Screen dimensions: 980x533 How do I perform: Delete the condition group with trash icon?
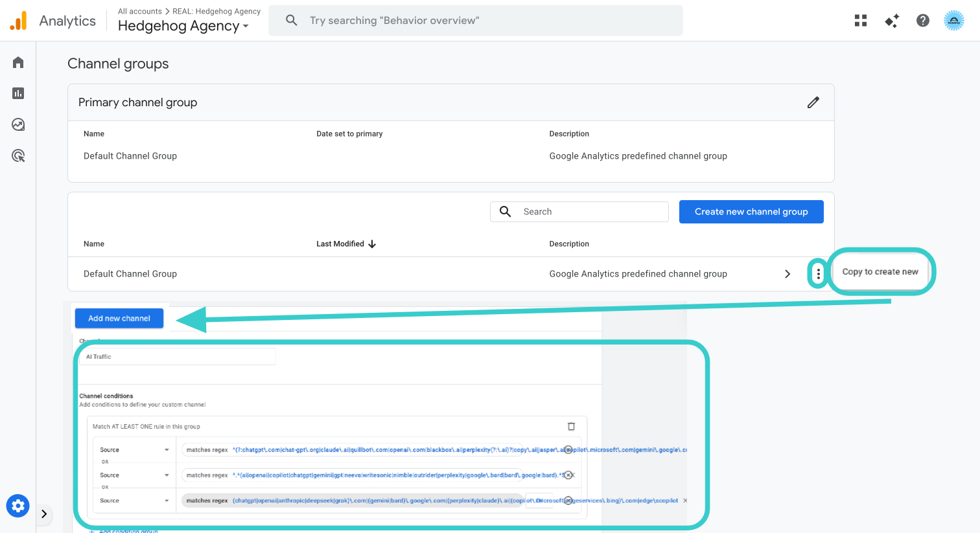(x=571, y=426)
